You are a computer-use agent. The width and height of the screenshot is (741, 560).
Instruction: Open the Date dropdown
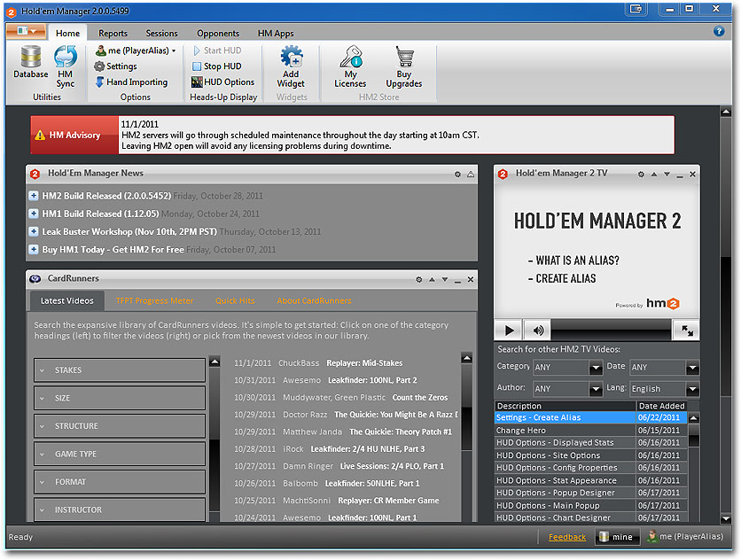[x=664, y=367]
